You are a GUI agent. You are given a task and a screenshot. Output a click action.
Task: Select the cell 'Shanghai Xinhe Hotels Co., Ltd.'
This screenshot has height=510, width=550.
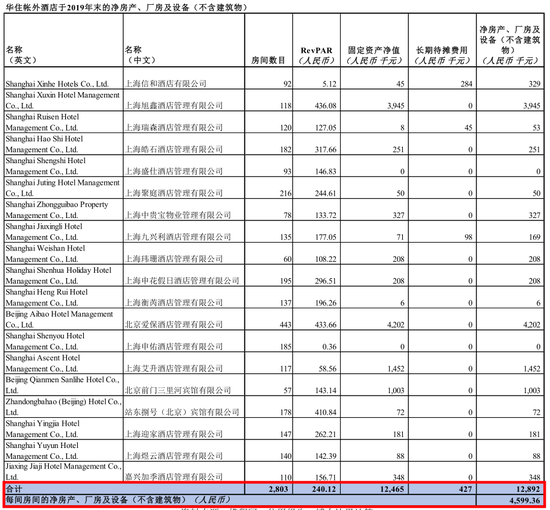63,78
